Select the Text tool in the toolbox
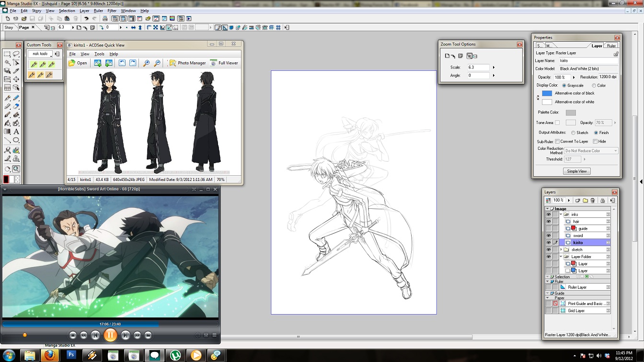 (x=16, y=132)
